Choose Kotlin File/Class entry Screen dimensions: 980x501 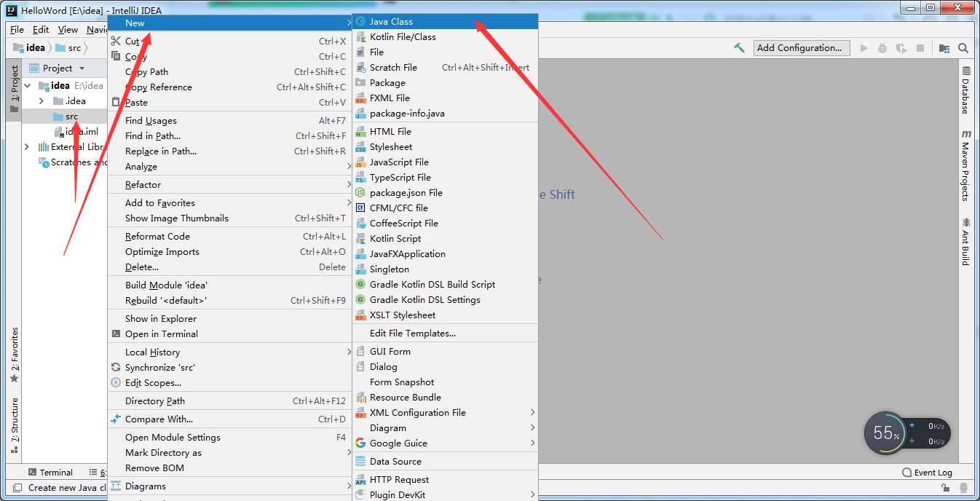coord(445,36)
